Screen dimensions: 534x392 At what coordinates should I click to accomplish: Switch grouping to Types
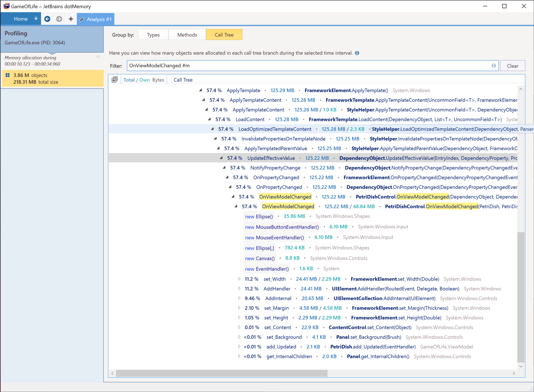coord(153,35)
